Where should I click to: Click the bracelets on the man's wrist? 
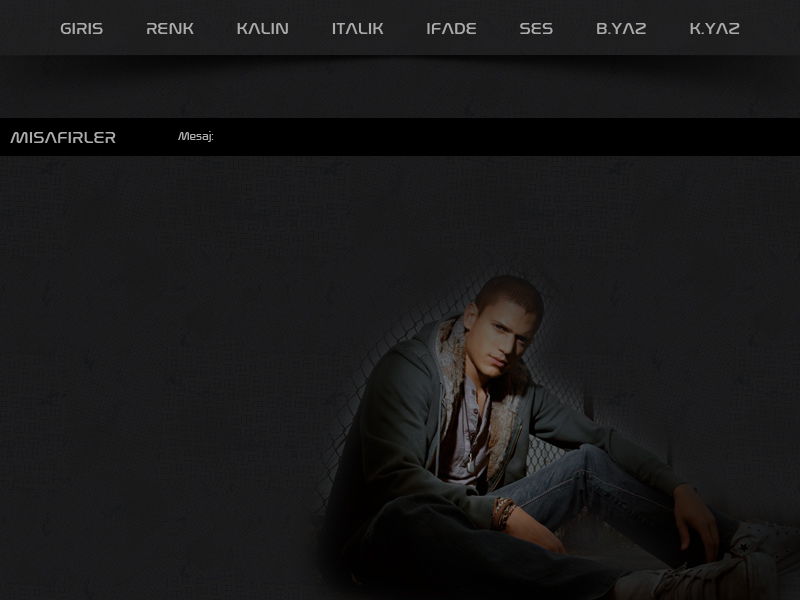point(503,513)
